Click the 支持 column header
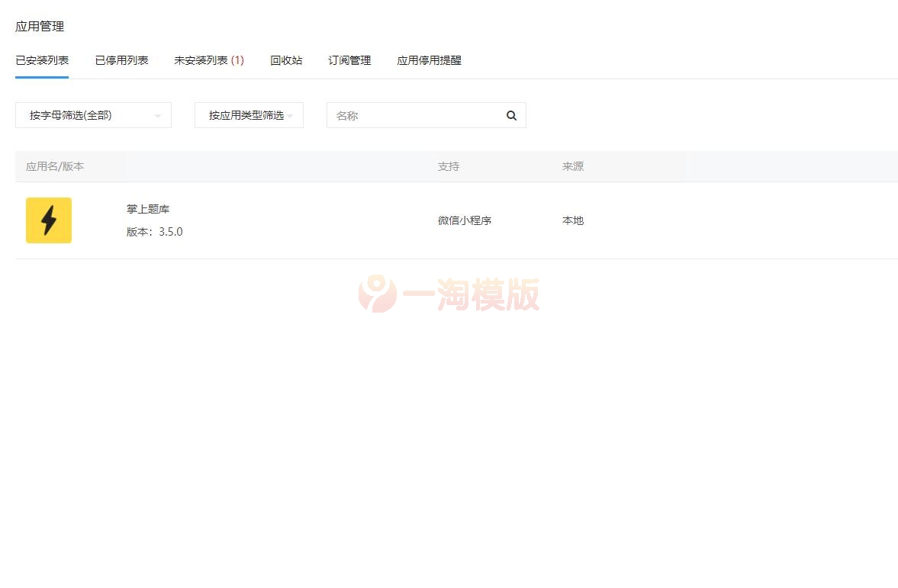 pos(448,166)
